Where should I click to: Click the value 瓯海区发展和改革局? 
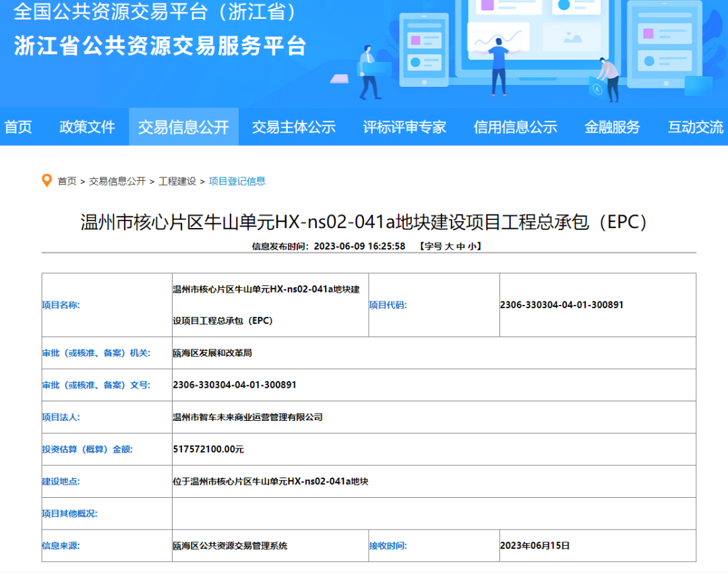pyautogui.click(x=212, y=353)
